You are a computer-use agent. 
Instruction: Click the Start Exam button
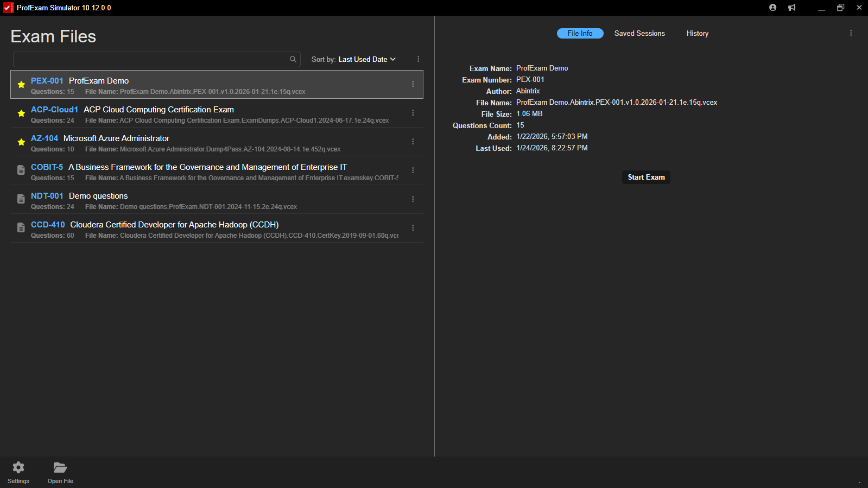tap(646, 178)
